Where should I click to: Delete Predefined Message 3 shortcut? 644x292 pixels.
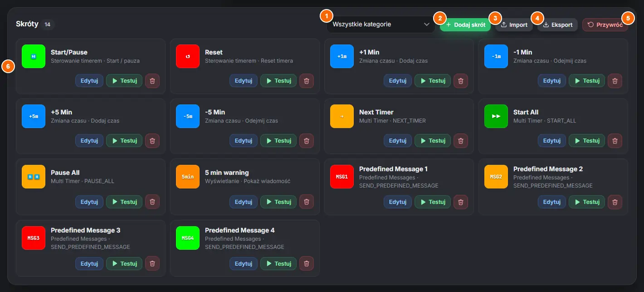pos(152,263)
